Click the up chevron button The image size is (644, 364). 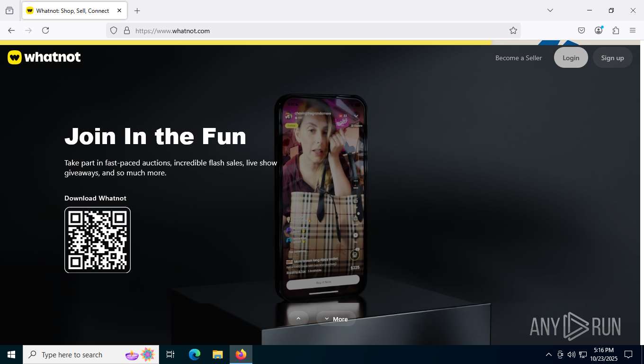pos(298,318)
